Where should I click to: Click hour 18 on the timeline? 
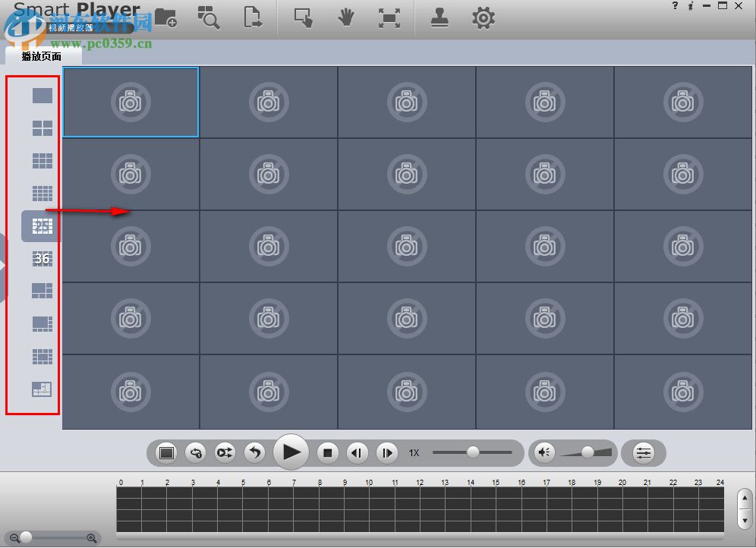tap(572, 483)
